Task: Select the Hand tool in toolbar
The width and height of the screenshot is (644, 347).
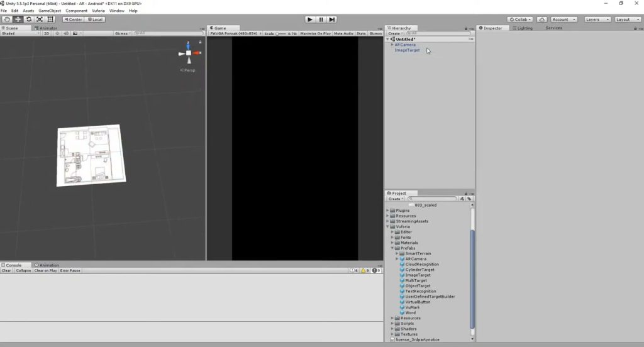Action: [7, 19]
